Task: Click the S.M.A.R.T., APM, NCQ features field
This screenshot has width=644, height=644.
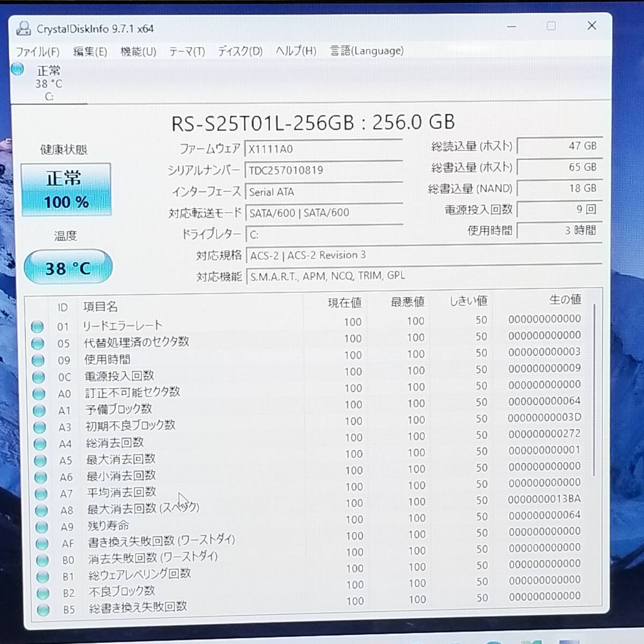Action: pos(424,276)
